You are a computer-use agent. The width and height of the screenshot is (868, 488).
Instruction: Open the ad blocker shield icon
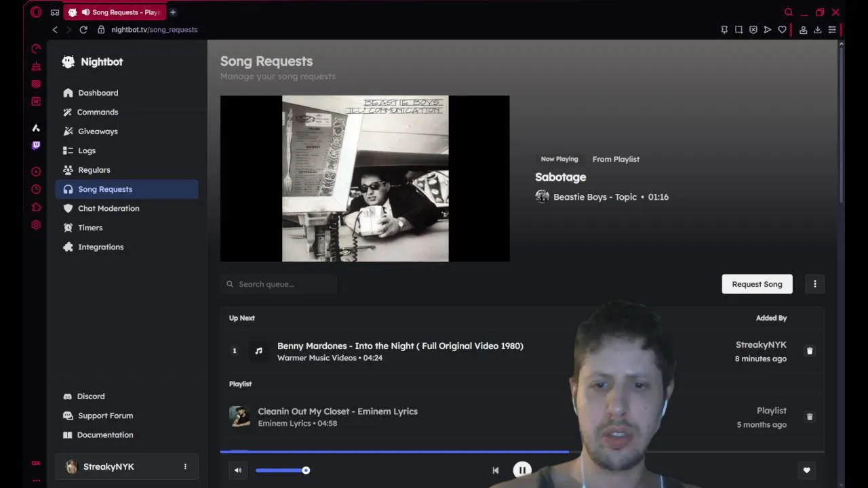click(x=753, y=30)
